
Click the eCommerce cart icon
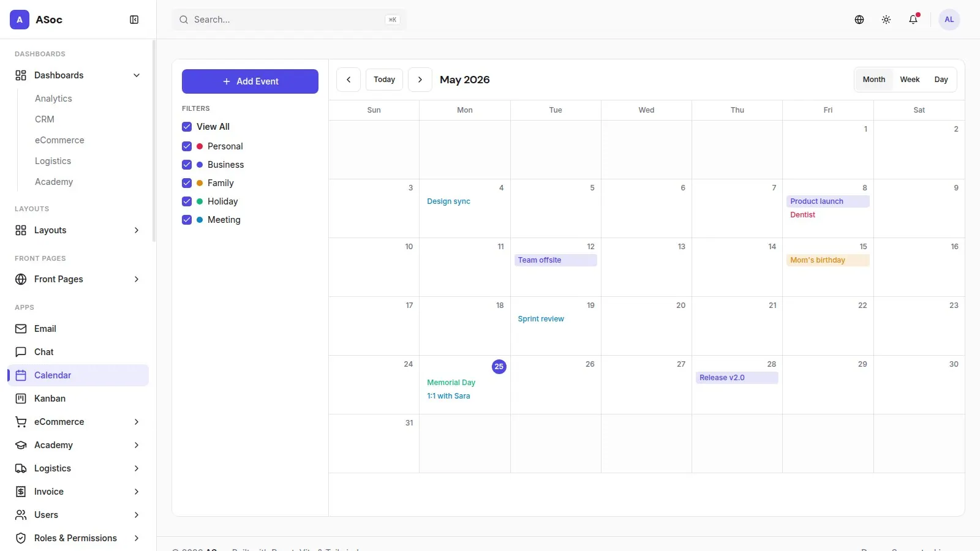[x=21, y=422]
